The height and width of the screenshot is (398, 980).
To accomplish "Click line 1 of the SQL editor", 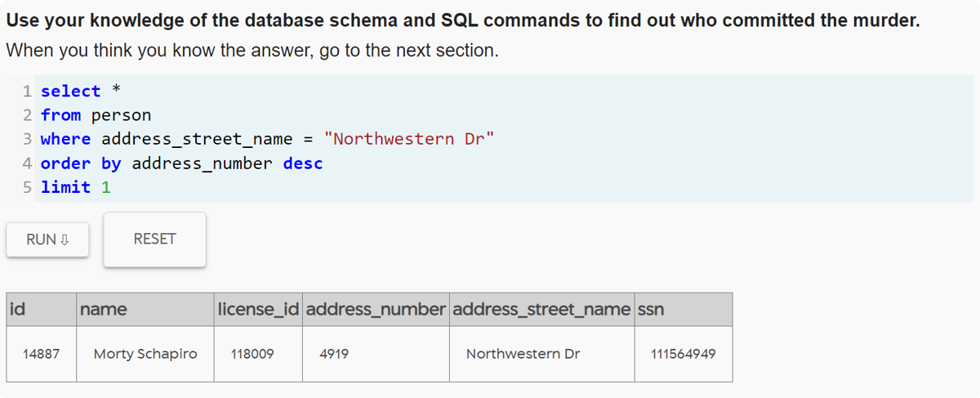I will tap(506, 92).
